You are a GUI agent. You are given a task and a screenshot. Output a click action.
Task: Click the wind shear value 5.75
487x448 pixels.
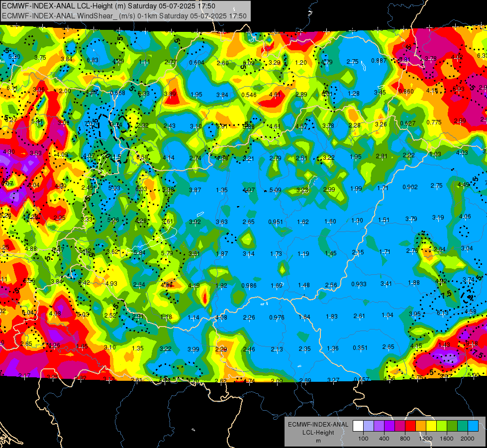pyautogui.click(x=417, y=377)
